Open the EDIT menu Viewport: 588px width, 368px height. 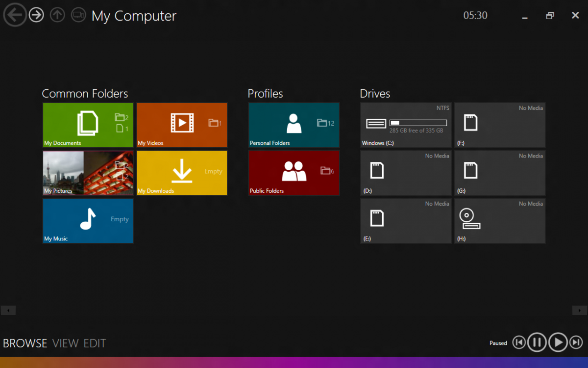[x=94, y=343]
